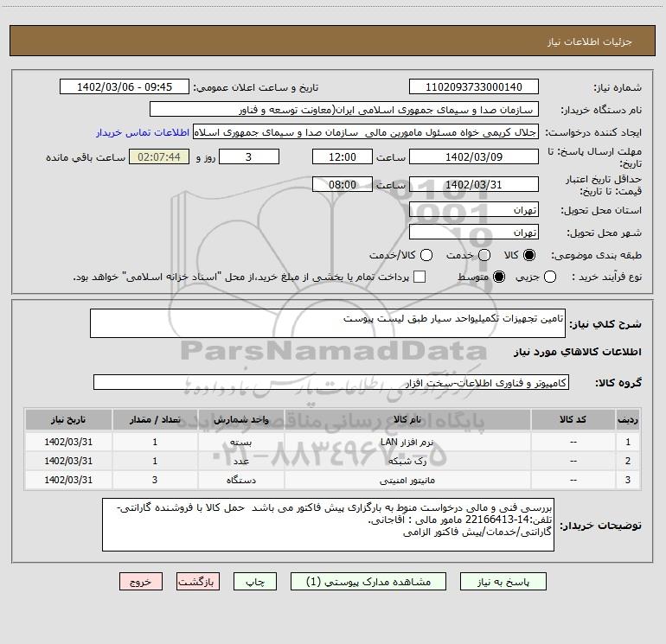Click the deadline time field 12:00
This screenshot has width=666, height=644.
[343, 157]
